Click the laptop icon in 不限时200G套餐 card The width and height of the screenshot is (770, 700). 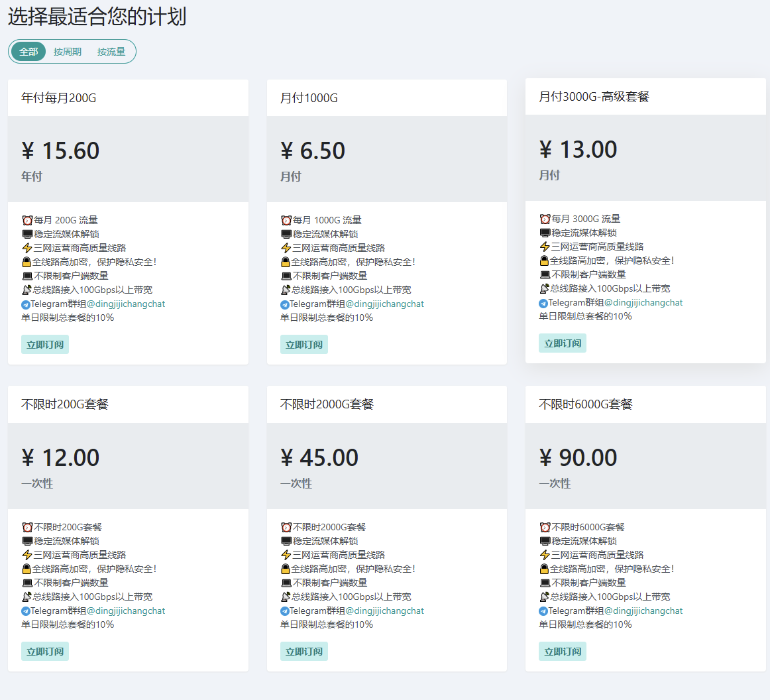tap(27, 583)
